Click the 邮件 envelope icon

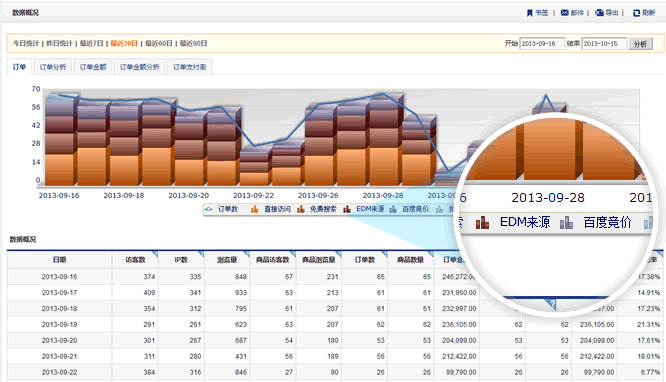(564, 13)
